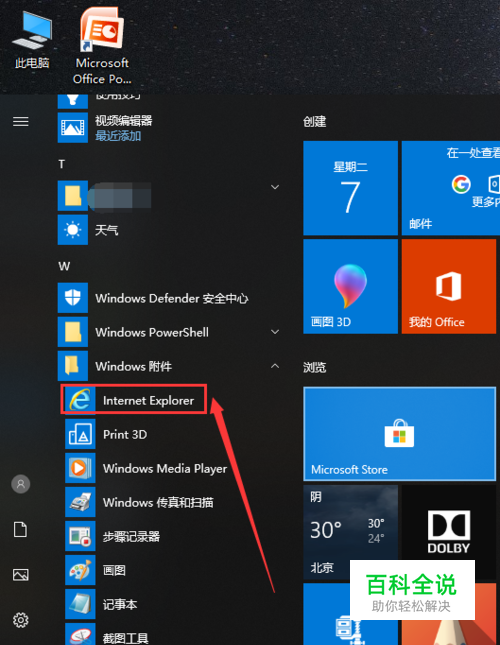Click the 步骤记录器 label
The width and height of the screenshot is (500, 645).
pos(131,536)
